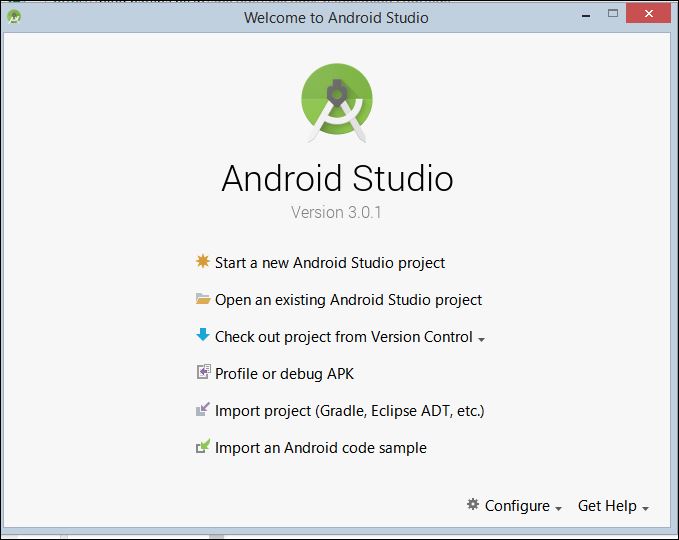Click the Welcome to Android Studio title
The width and height of the screenshot is (679, 540).
point(336,18)
